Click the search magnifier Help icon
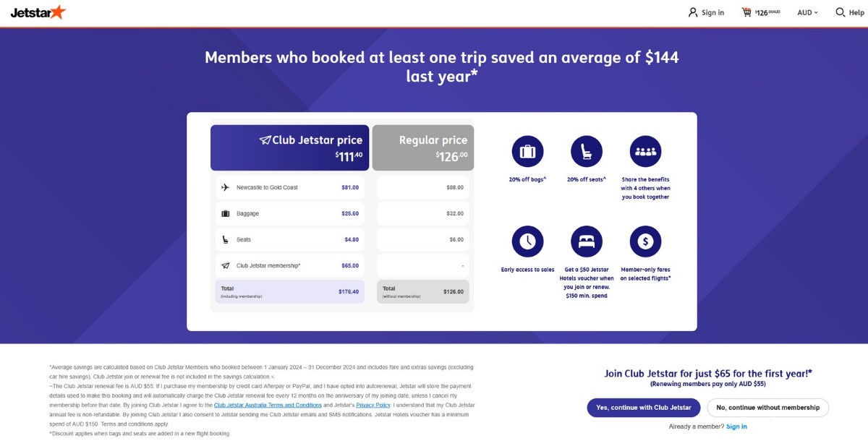Image resolution: width=868 pixels, height=446 pixels. [840, 12]
